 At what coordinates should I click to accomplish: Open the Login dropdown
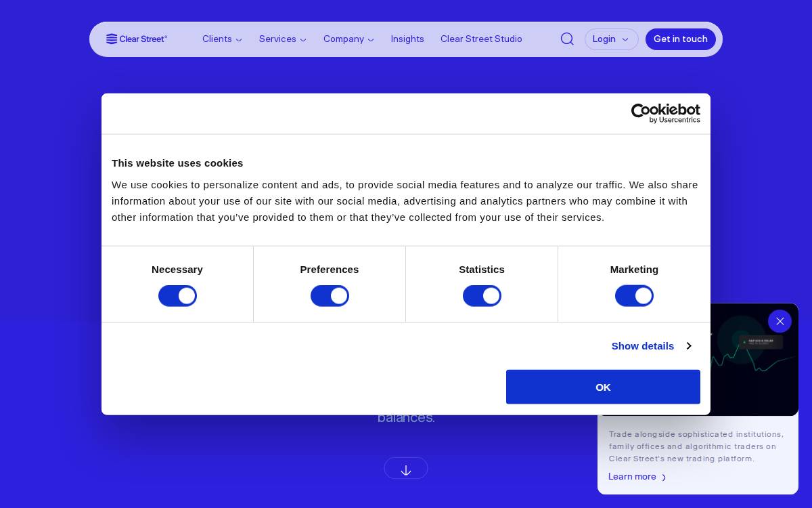pyautogui.click(x=612, y=39)
